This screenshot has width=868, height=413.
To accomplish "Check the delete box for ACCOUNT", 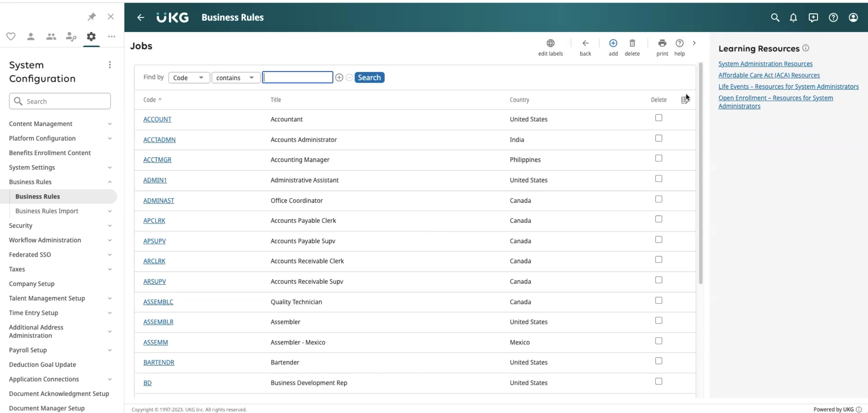I will click(x=658, y=118).
